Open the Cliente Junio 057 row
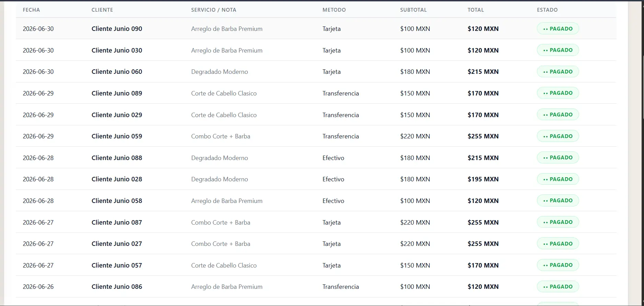 [316, 265]
